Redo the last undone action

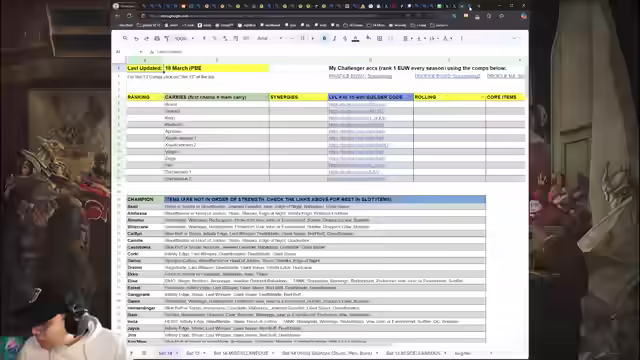pyautogui.click(x=147, y=38)
